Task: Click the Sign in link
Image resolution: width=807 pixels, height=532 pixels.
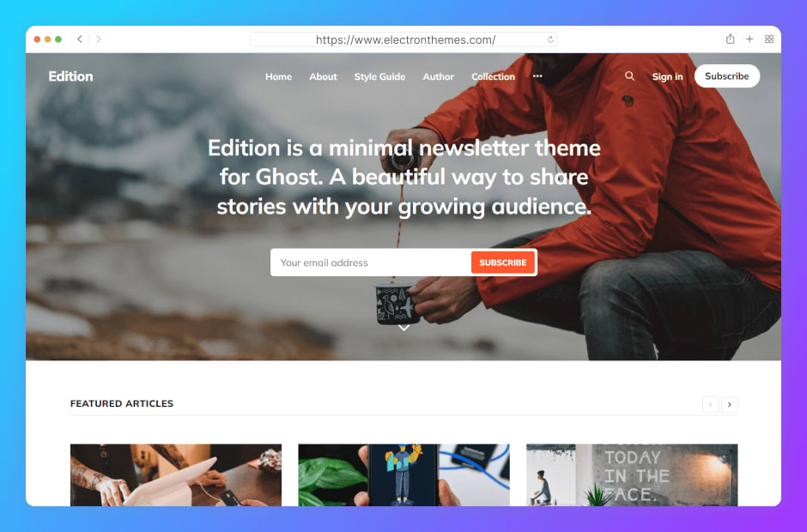Action: [667, 76]
